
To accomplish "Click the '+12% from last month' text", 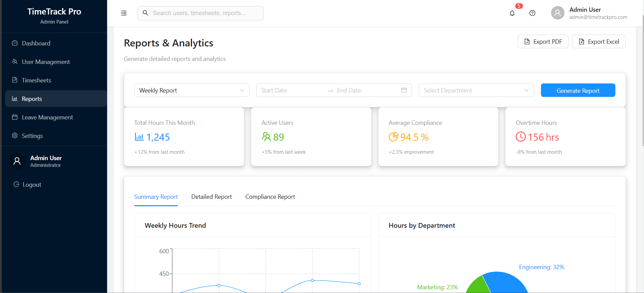I will tap(159, 152).
